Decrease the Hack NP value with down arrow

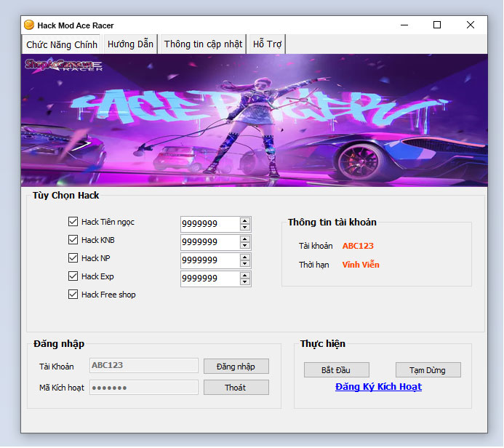point(245,264)
